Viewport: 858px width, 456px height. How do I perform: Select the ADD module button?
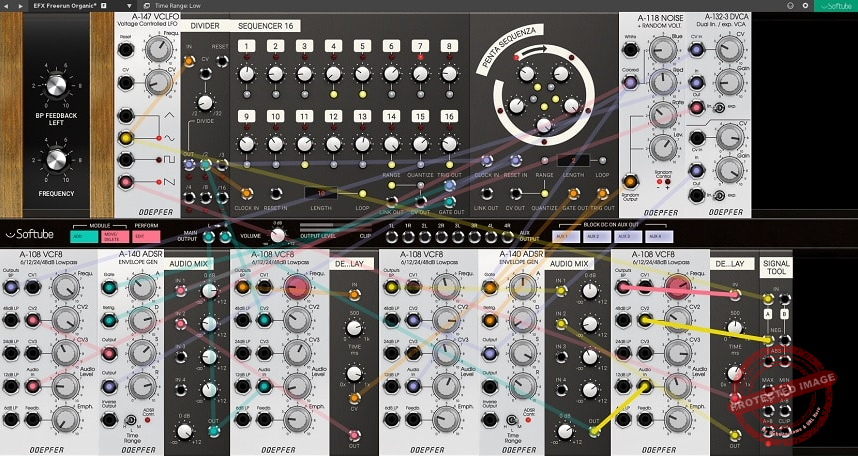tap(84, 236)
